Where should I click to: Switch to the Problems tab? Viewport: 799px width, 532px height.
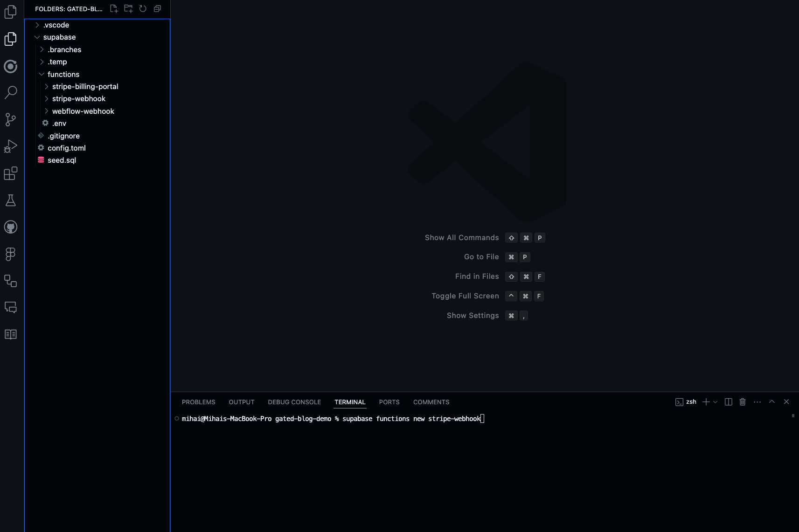[x=198, y=402]
